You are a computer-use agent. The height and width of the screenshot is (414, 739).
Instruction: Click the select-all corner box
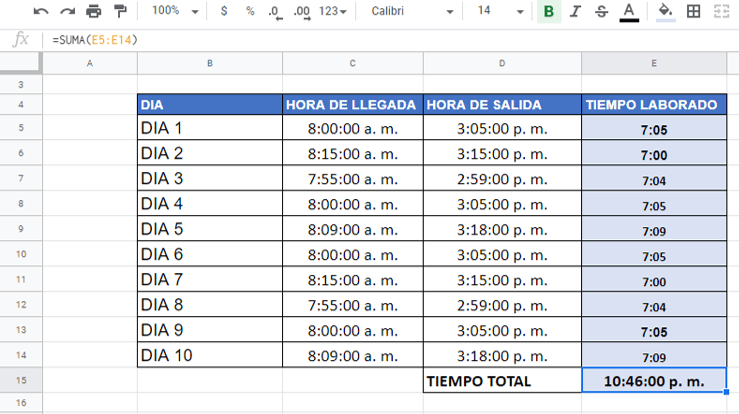pyautogui.click(x=20, y=63)
